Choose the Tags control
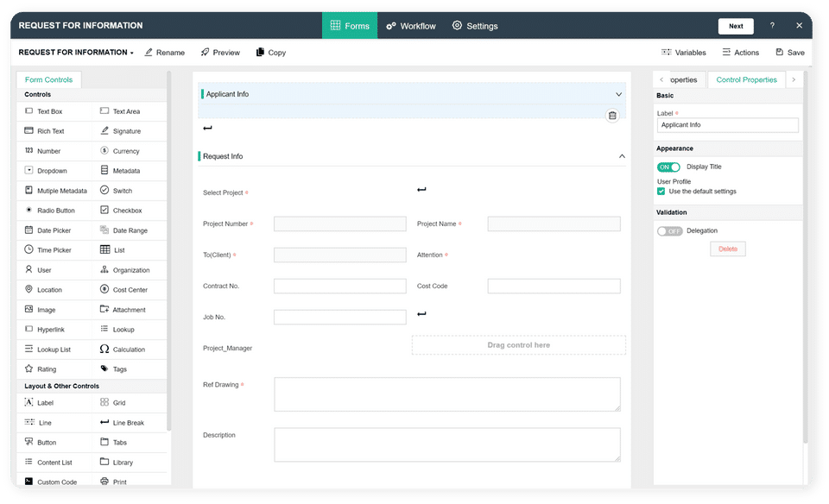 (x=113, y=369)
